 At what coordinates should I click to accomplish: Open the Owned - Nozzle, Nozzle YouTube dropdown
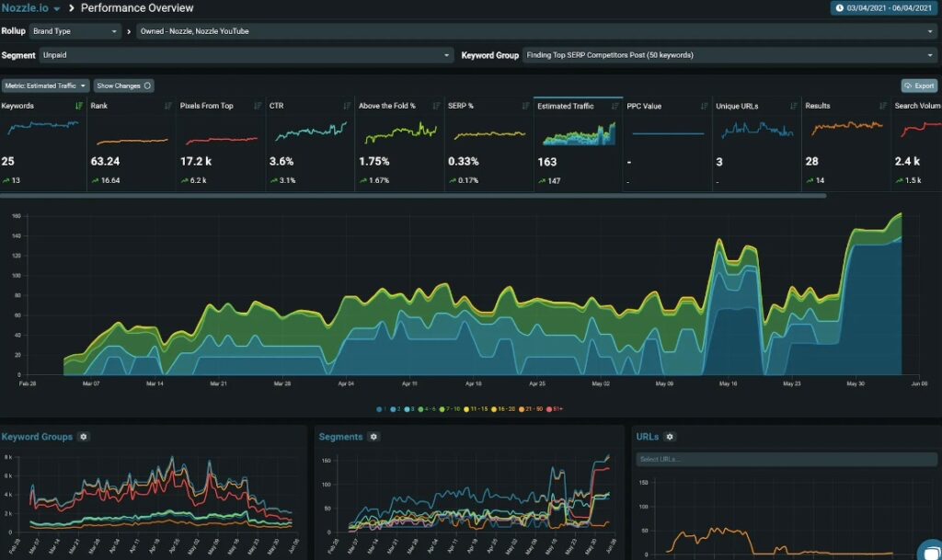point(537,31)
